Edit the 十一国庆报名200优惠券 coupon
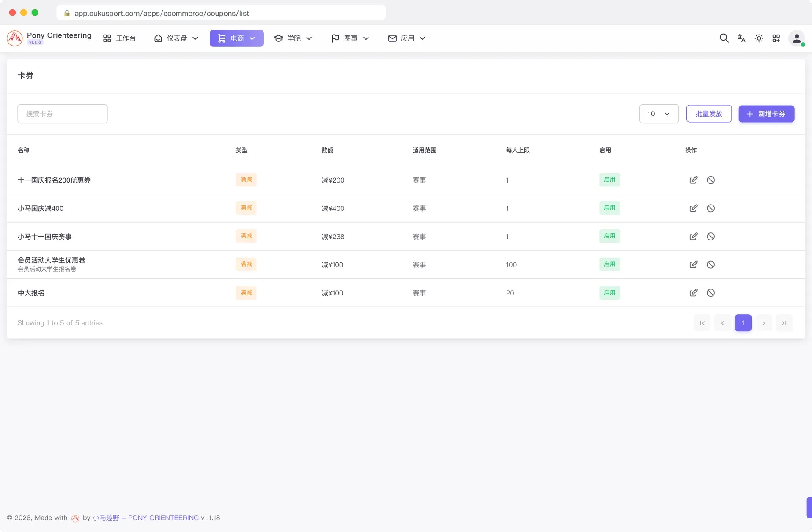 point(694,180)
